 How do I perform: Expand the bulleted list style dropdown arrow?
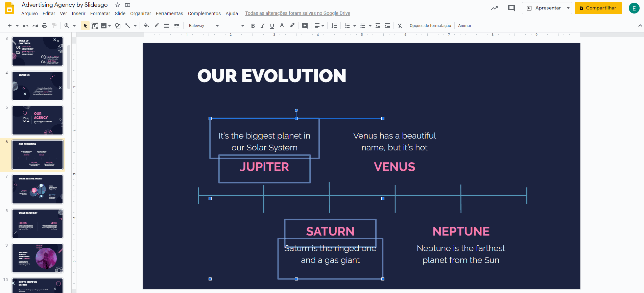point(370,26)
